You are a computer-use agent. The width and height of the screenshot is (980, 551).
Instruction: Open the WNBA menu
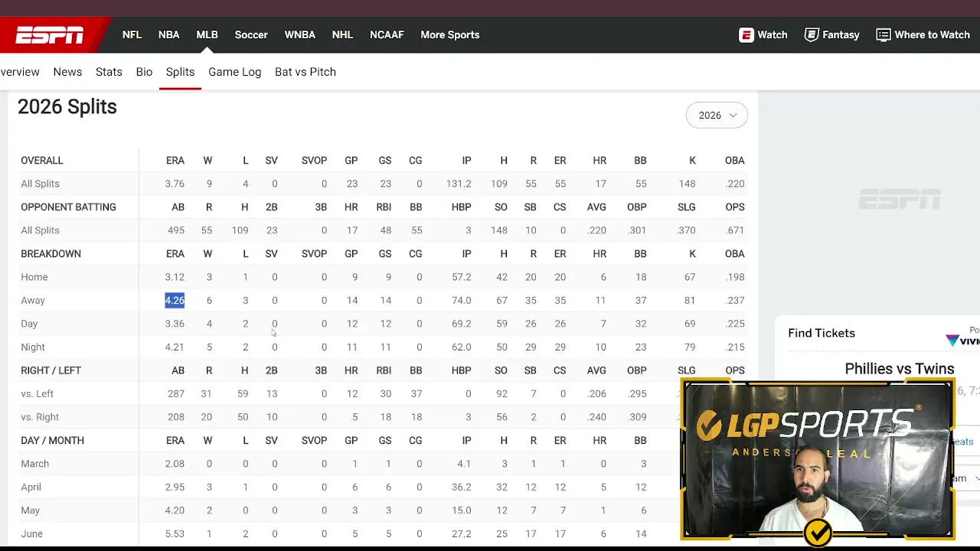[x=299, y=34]
